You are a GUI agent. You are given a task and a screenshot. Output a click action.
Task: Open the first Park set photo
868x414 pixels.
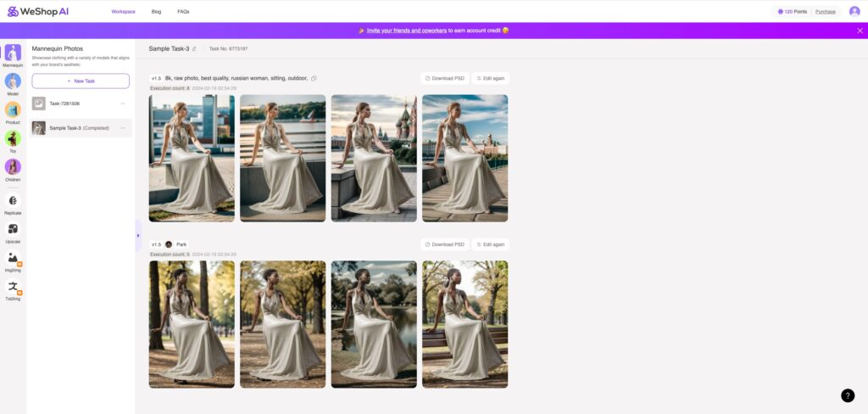pyautogui.click(x=192, y=324)
